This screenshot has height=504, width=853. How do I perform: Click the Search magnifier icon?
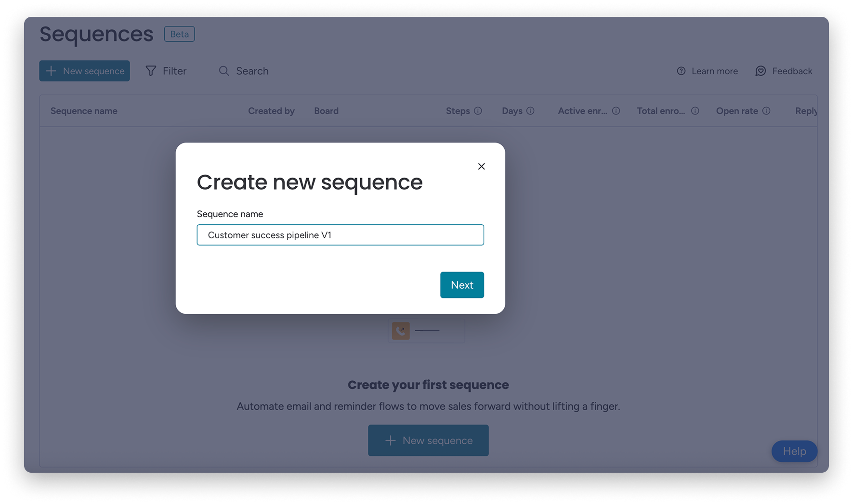pos(224,71)
